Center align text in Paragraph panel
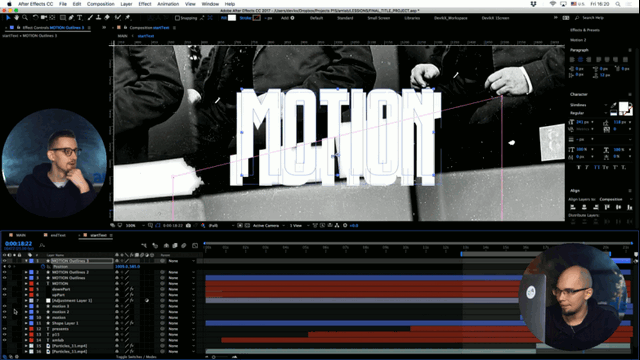The image size is (640, 360). (x=580, y=60)
